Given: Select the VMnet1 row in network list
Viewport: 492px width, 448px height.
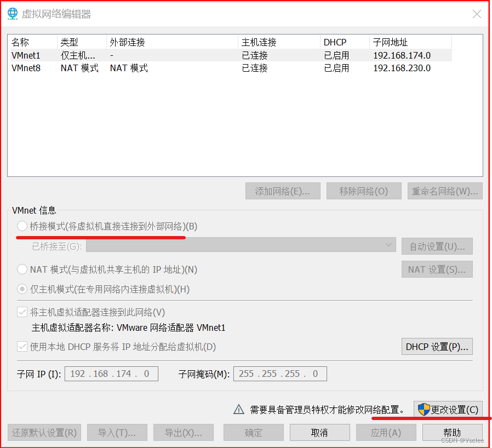Looking at the screenshot, I should (231, 55).
